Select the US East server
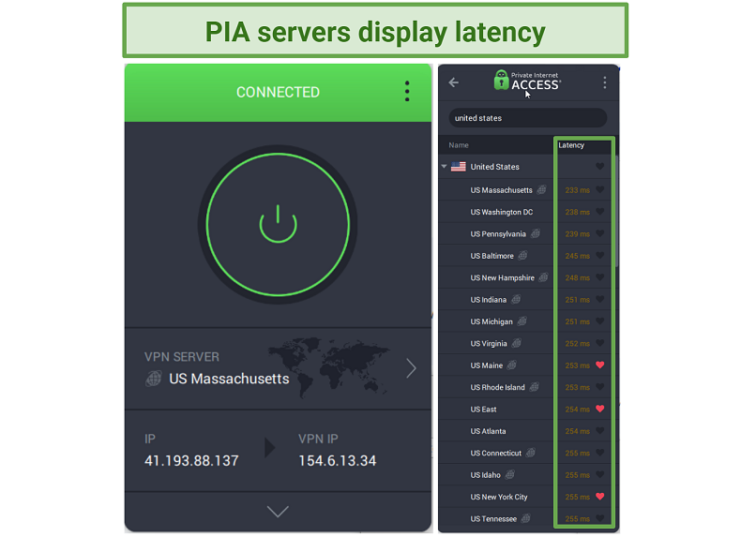Image resolution: width=756 pixels, height=537 pixels. pyautogui.click(x=526, y=409)
